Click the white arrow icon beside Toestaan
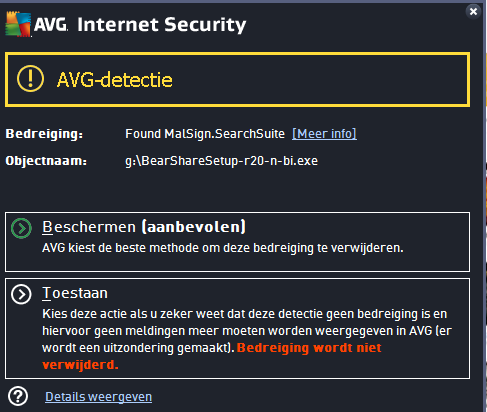 pyautogui.click(x=21, y=294)
